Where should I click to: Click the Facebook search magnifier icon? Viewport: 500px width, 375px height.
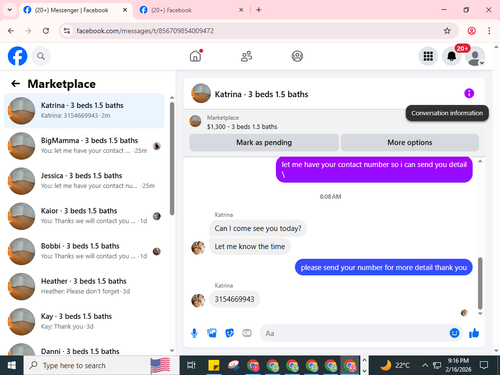[41, 56]
